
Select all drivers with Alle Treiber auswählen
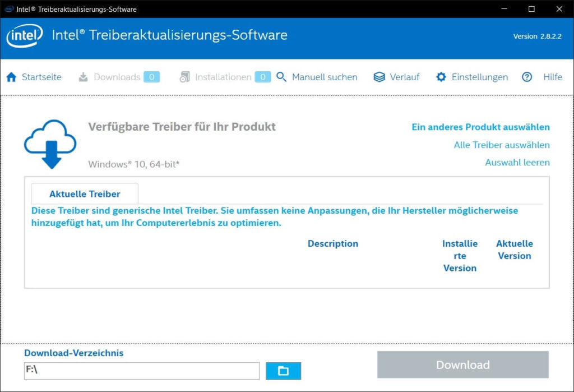tap(501, 145)
